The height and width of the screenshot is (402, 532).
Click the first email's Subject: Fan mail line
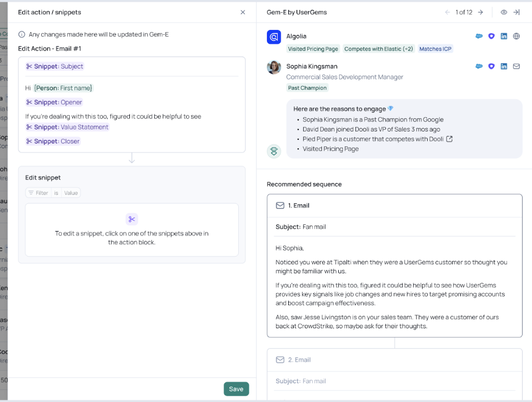click(x=300, y=227)
